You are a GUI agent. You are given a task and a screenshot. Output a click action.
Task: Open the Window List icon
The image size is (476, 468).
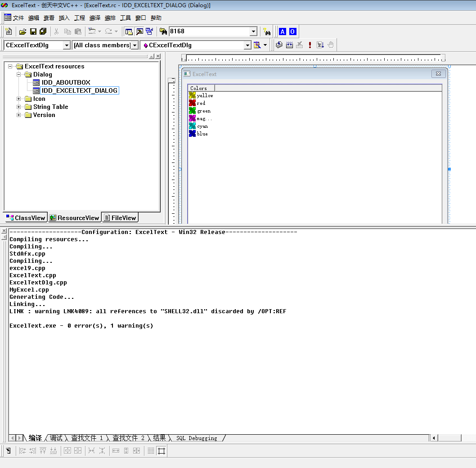pos(149,31)
